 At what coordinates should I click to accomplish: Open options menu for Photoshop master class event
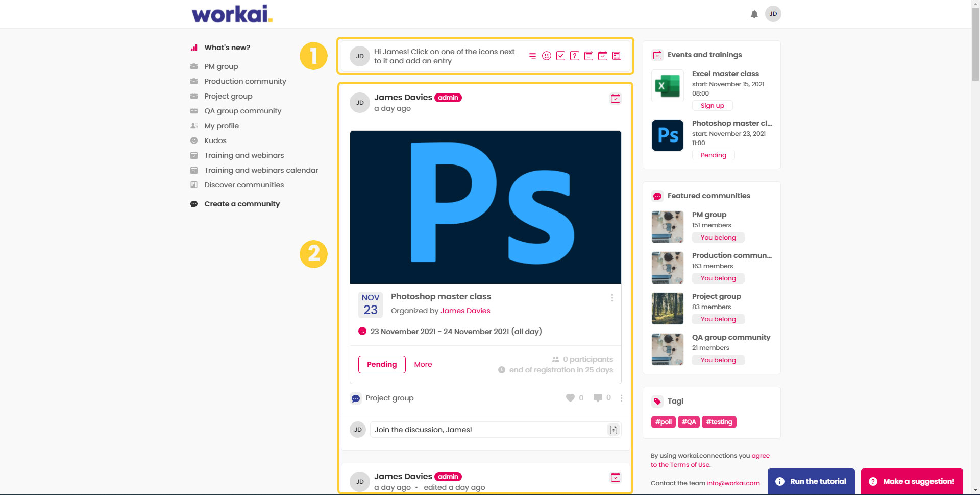(x=612, y=298)
